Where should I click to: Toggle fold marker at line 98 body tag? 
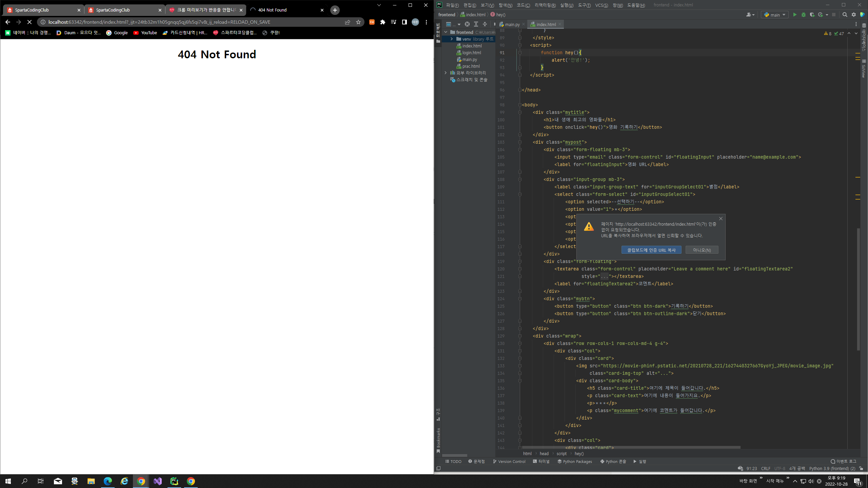coord(520,105)
